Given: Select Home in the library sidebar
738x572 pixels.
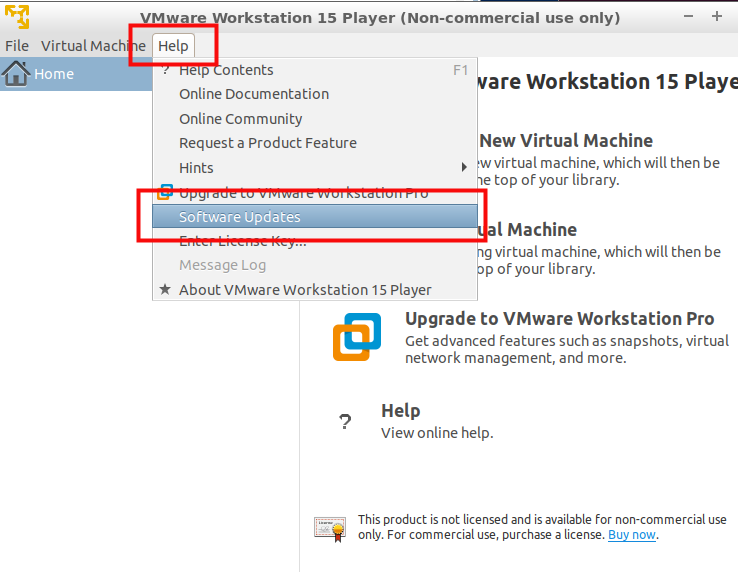Looking at the screenshot, I should click(x=76, y=74).
